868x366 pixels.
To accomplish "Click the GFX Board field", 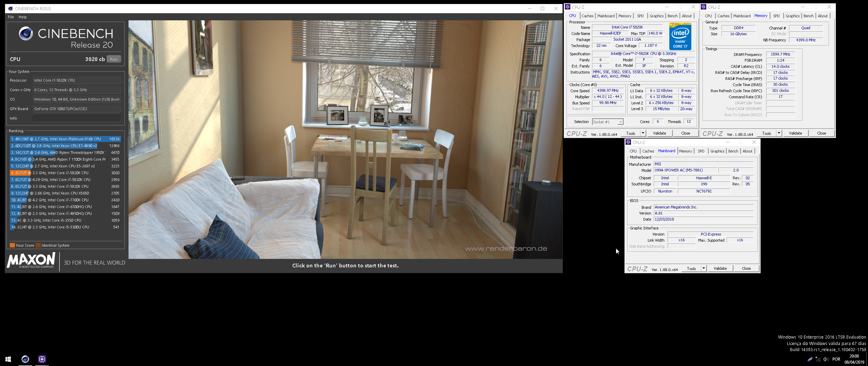I will pos(77,109).
